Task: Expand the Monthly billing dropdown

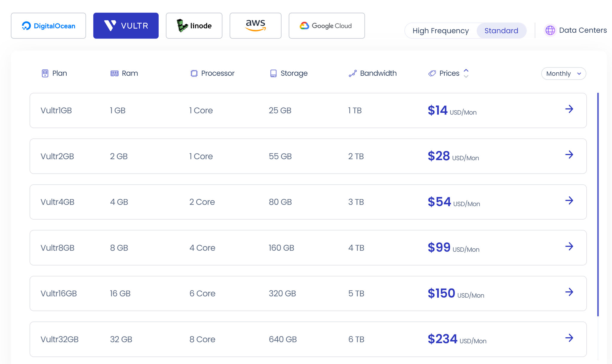Action: 564,73
